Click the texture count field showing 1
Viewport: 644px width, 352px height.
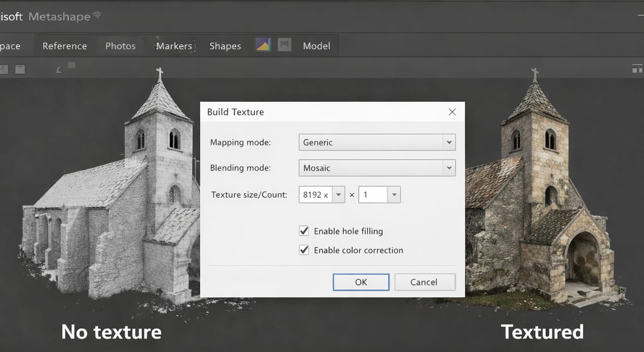[373, 195]
